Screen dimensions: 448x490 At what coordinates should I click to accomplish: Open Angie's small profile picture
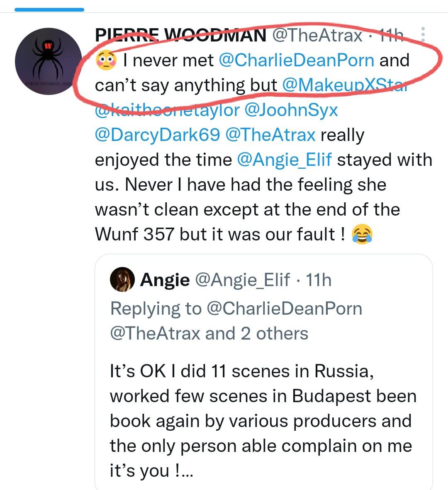[122, 280]
